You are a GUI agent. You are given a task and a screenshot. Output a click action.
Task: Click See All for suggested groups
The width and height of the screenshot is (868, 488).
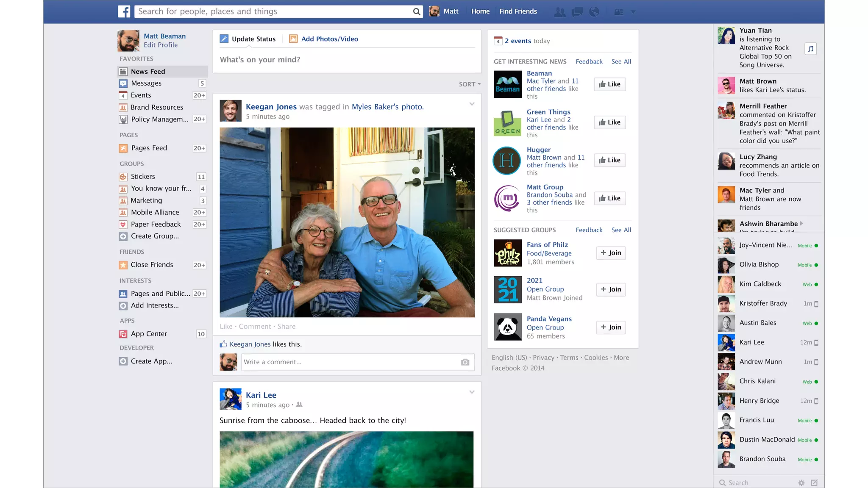pyautogui.click(x=621, y=230)
